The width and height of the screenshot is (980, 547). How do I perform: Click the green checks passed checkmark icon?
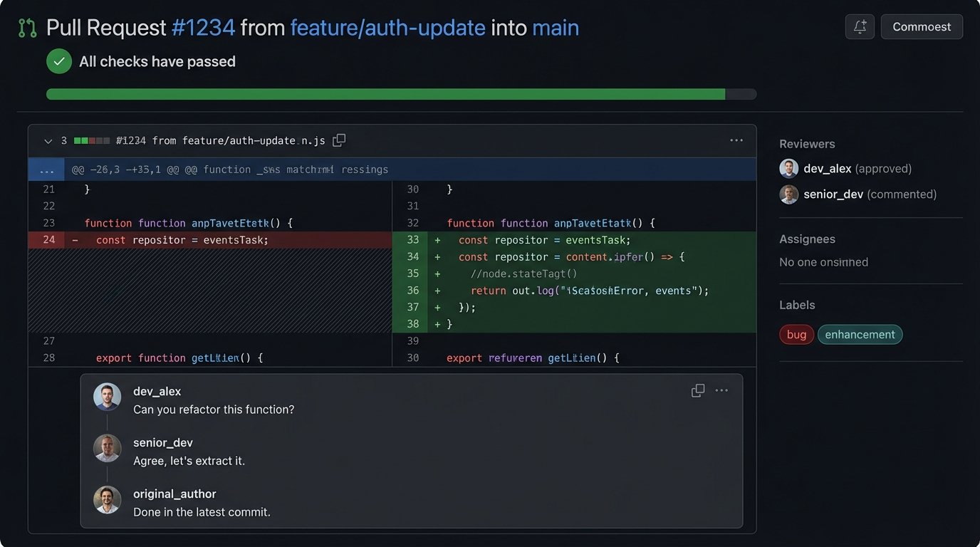pyautogui.click(x=59, y=61)
